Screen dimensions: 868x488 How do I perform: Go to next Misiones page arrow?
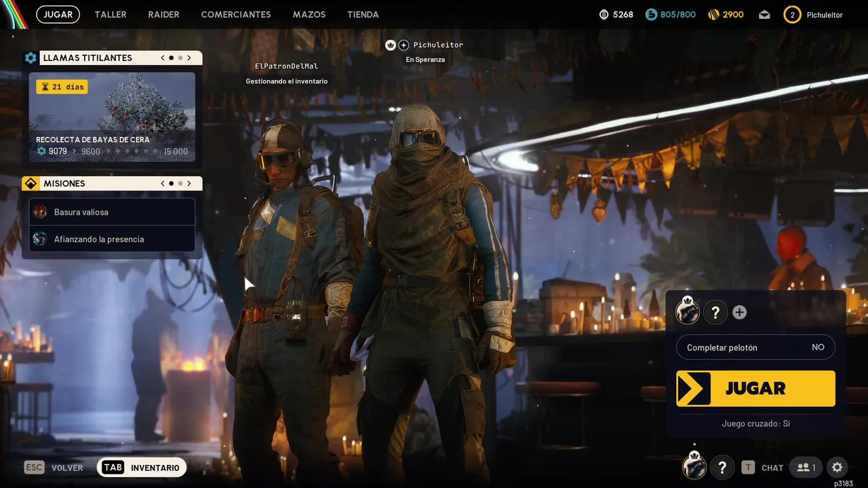[189, 184]
